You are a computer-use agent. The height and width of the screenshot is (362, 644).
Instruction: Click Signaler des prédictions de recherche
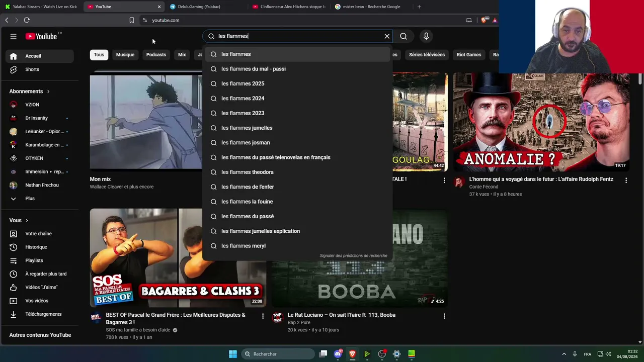point(354,256)
